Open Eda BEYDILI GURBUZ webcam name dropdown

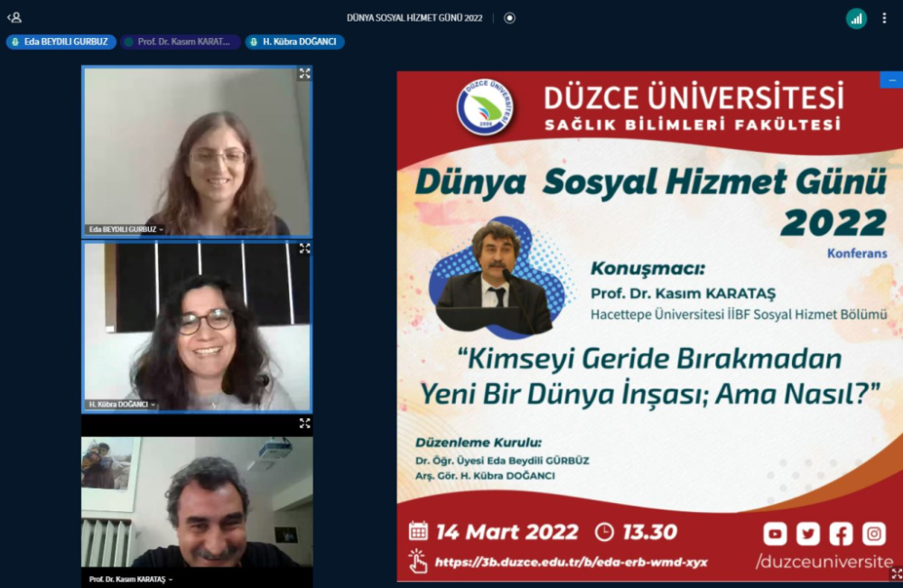[126, 229]
